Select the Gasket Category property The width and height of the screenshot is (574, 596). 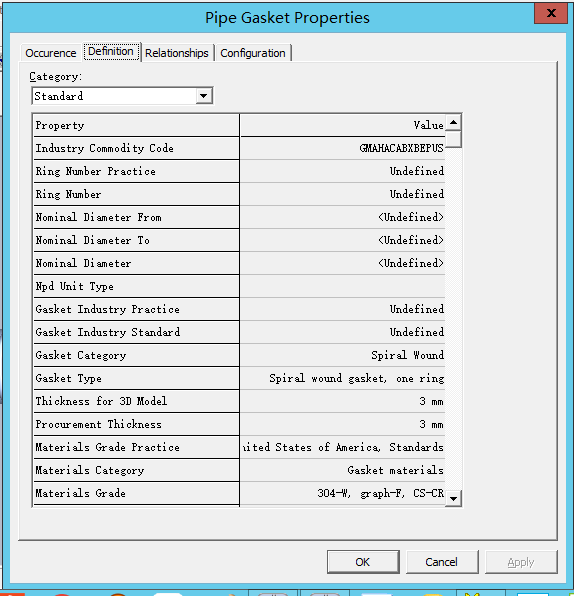click(x=136, y=355)
